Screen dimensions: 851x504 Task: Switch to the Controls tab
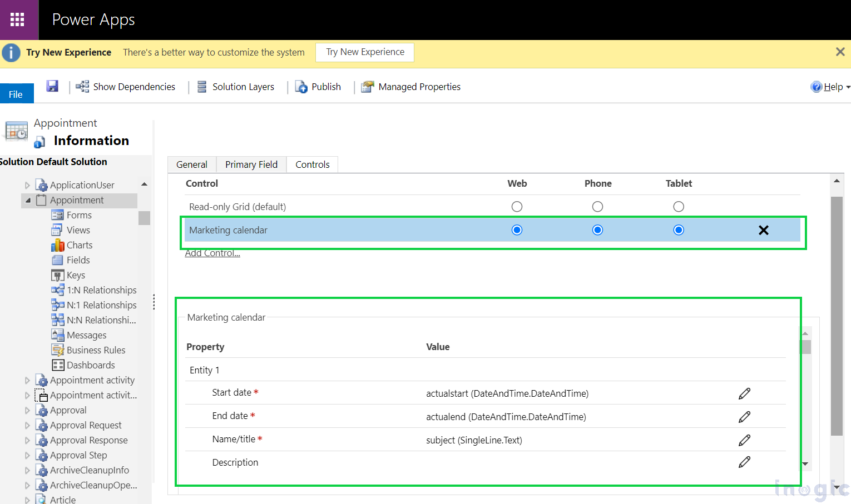313,164
